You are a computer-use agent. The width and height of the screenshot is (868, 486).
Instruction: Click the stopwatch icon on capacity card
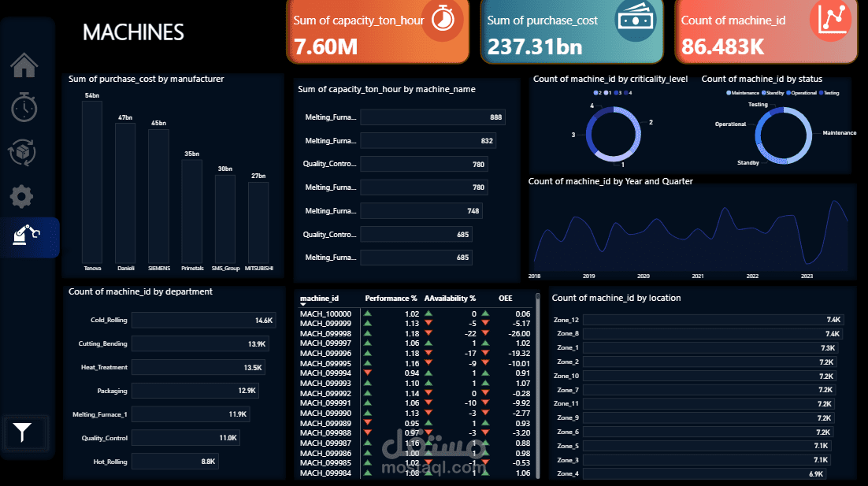[x=443, y=20]
